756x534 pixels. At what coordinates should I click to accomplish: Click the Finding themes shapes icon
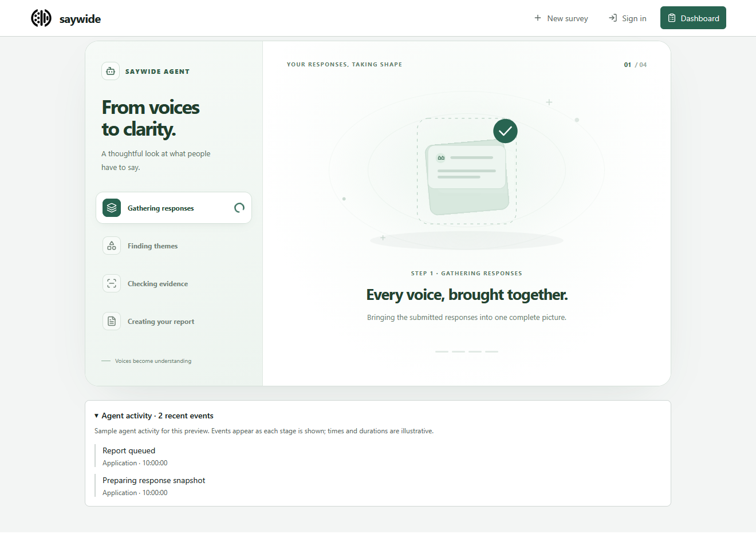(112, 246)
